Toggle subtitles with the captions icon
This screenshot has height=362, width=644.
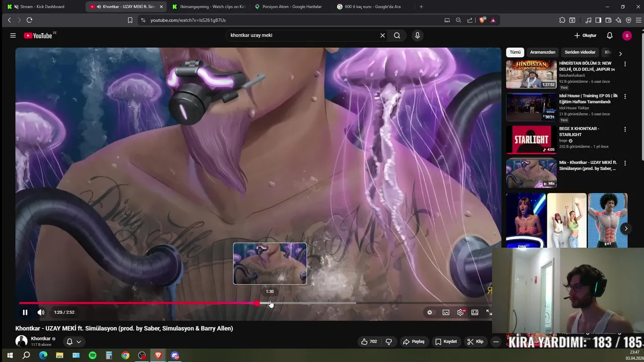click(x=446, y=312)
